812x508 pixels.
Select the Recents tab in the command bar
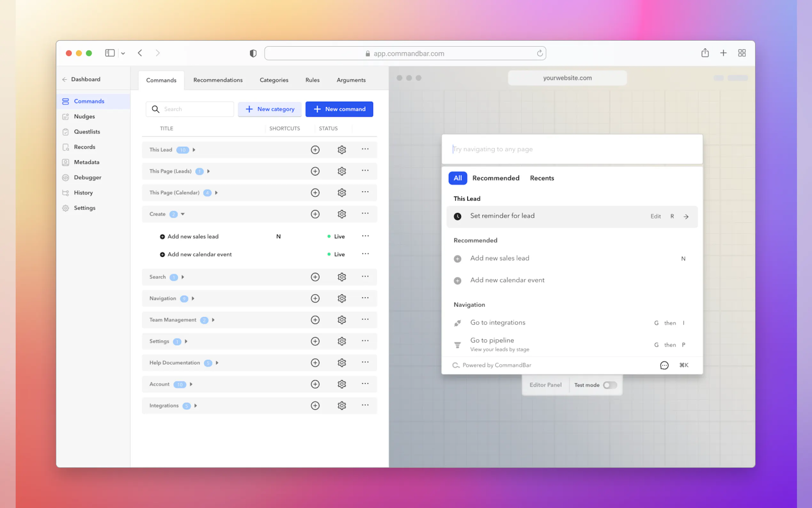[x=542, y=178]
